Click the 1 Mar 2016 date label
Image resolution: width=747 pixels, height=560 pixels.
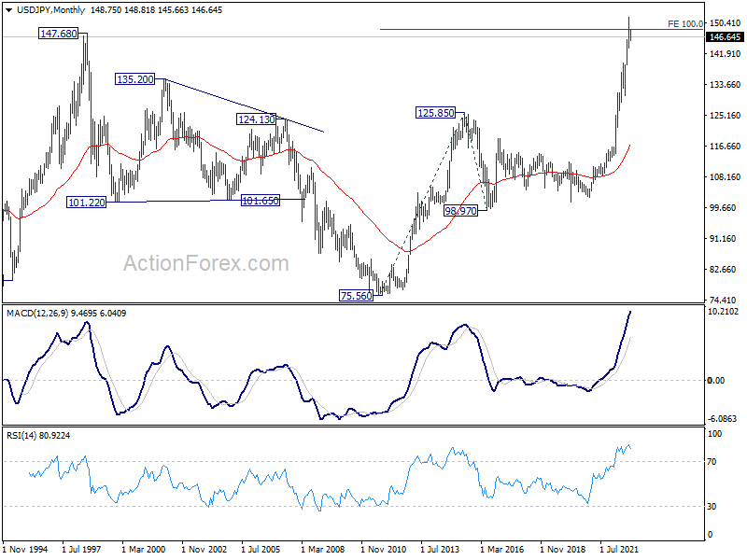tap(501, 550)
